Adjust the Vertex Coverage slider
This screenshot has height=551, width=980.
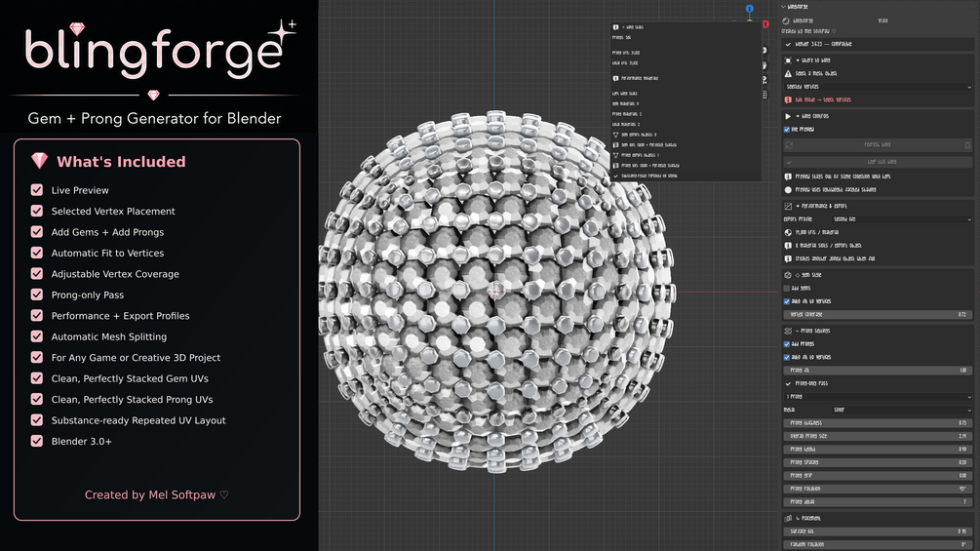pos(879,315)
